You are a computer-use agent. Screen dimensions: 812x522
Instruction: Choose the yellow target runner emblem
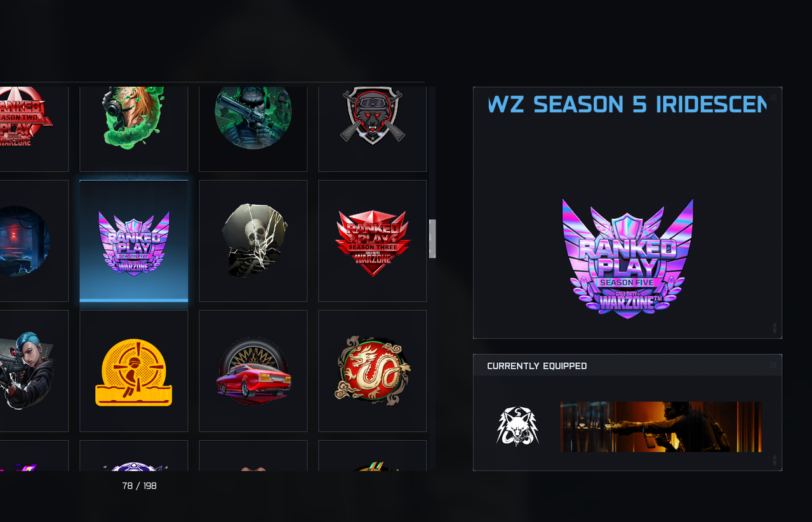pyautogui.click(x=133, y=371)
